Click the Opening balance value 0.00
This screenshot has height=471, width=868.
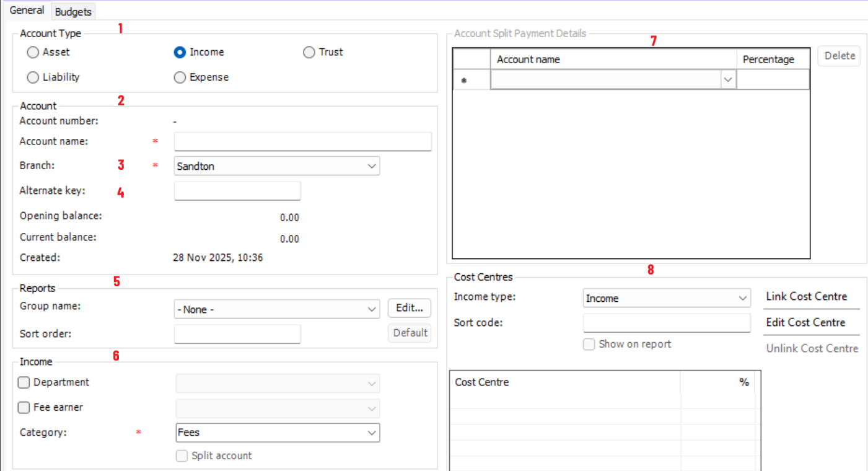pos(289,218)
